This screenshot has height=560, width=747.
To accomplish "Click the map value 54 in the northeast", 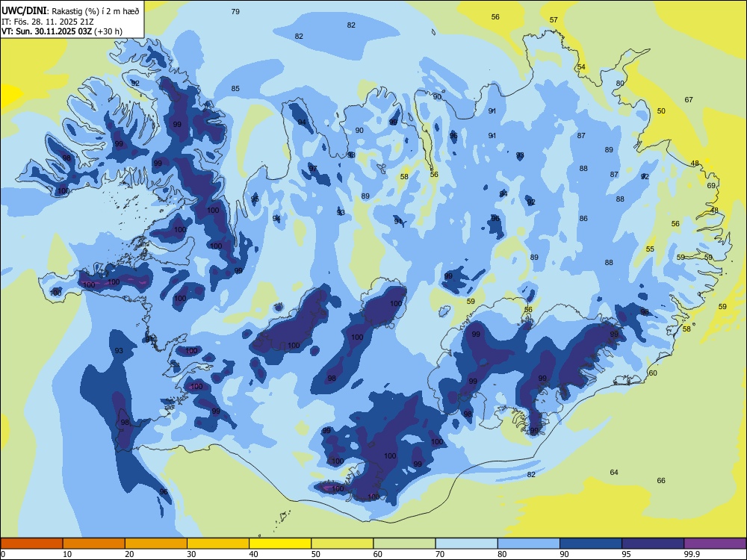I will tap(581, 67).
